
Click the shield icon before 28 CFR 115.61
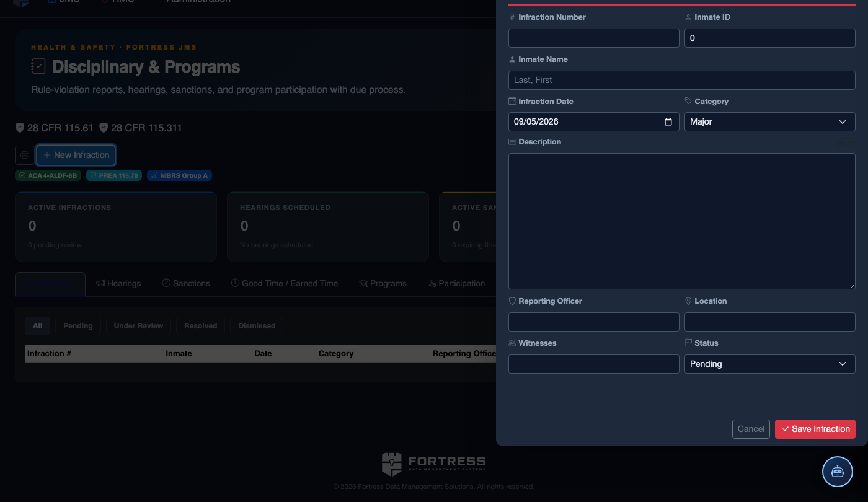(20, 128)
